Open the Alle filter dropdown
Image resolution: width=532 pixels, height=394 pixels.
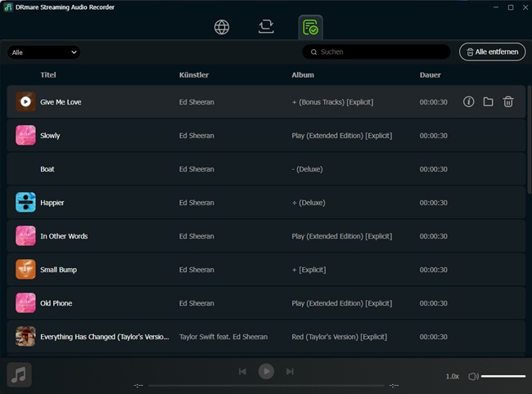pos(43,52)
